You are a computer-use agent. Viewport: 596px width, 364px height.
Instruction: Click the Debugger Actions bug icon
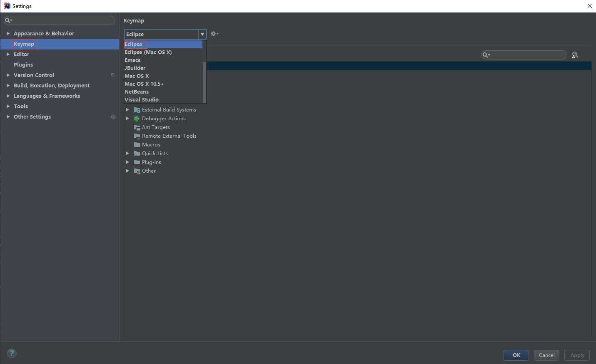tap(137, 119)
